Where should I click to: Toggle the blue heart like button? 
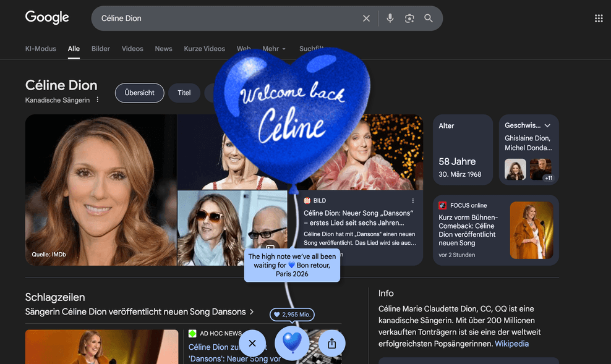coord(292,343)
